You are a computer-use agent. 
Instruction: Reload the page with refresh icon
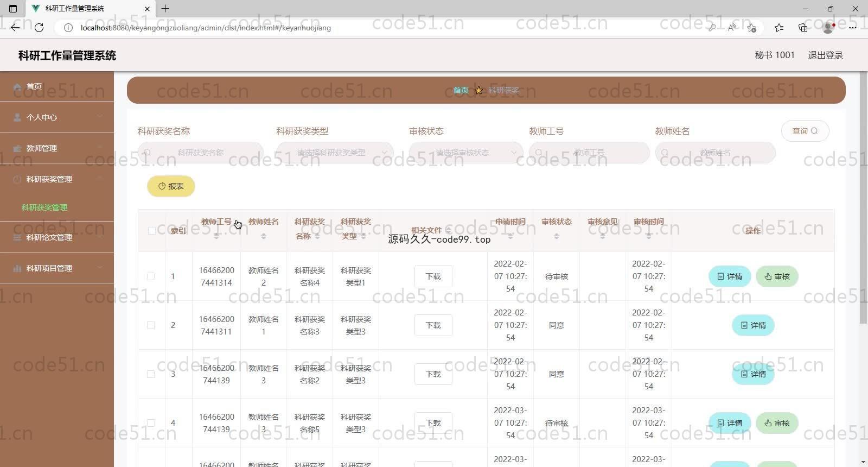39,28
